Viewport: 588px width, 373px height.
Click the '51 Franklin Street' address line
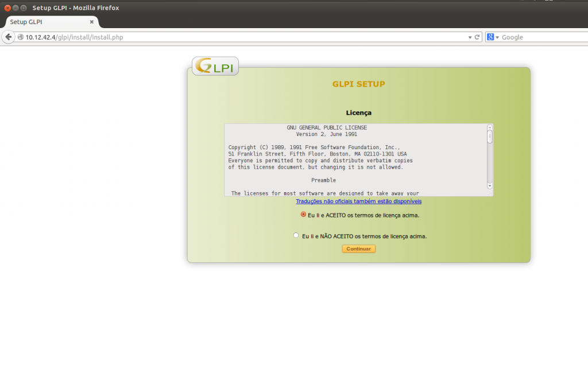tap(317, 154)
